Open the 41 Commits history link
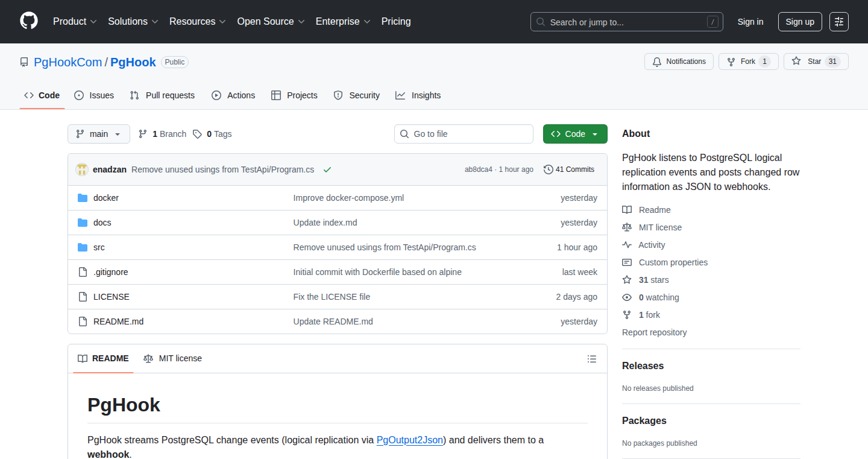This screenshot has height=459, width=868. [569, 169]
